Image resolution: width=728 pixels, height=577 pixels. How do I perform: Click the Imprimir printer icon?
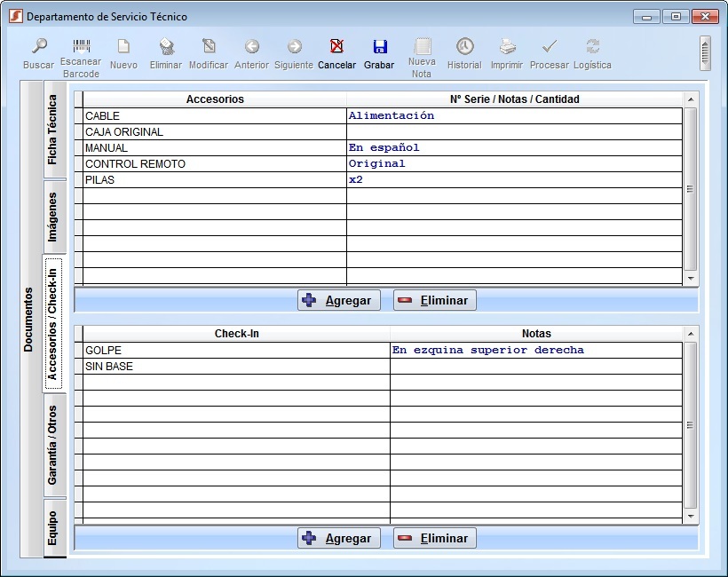pyautogui.click(x=507, y=46)
